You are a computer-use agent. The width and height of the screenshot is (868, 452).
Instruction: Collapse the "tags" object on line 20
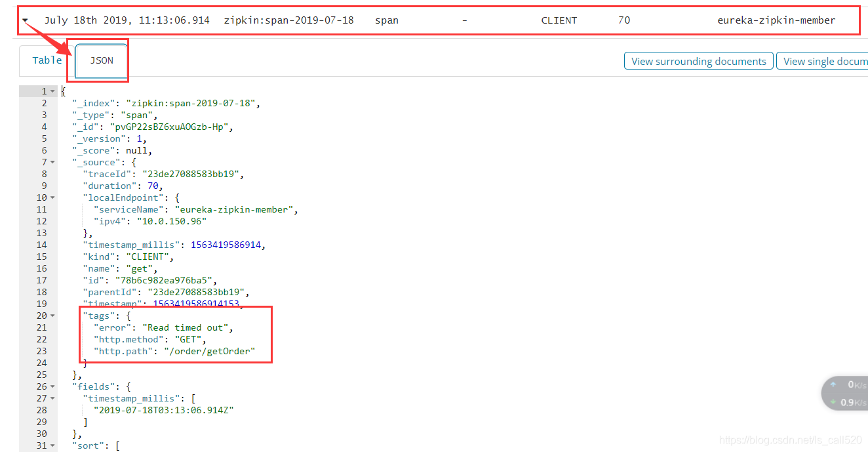tap(53, 316)
